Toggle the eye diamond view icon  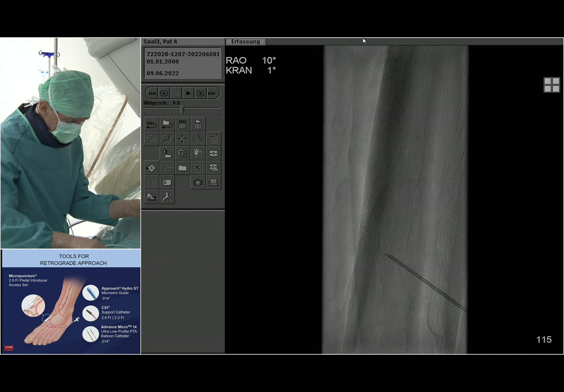tap(152, 168)
